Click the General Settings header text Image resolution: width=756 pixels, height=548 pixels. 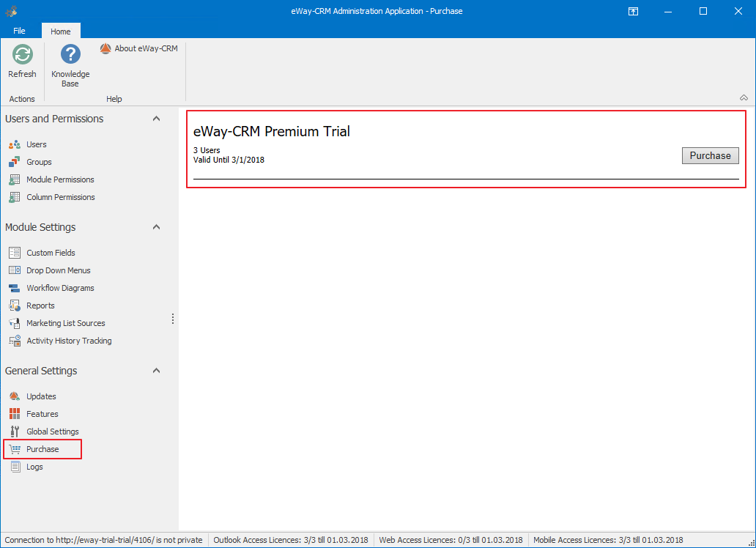(x=41, y=371)
